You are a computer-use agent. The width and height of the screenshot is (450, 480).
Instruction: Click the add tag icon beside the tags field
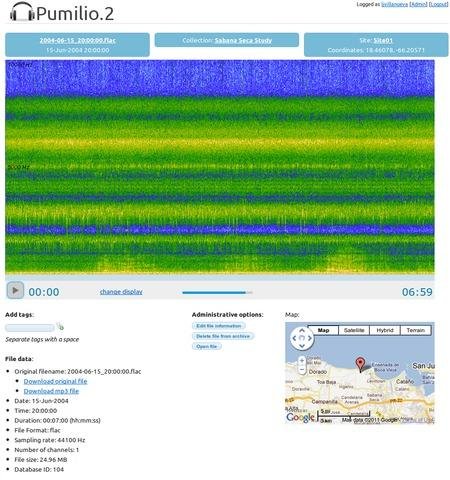60,327
